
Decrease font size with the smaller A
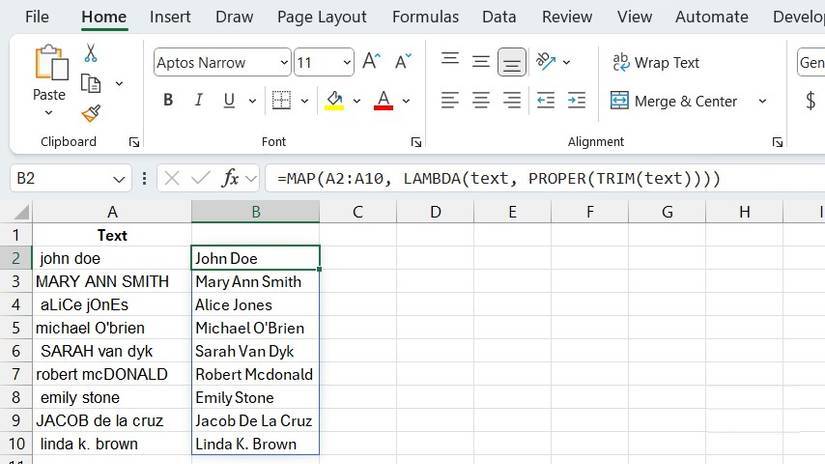[403, 62]
